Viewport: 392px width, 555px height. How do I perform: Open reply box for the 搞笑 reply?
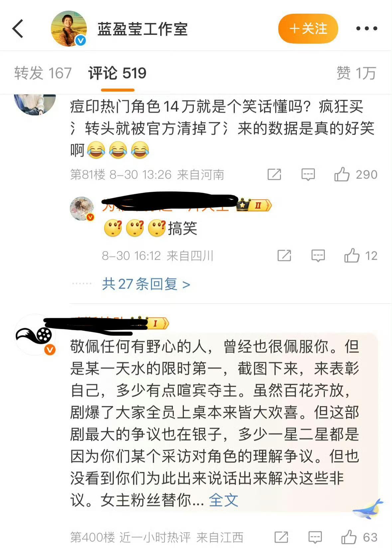(x=318, y=255)
